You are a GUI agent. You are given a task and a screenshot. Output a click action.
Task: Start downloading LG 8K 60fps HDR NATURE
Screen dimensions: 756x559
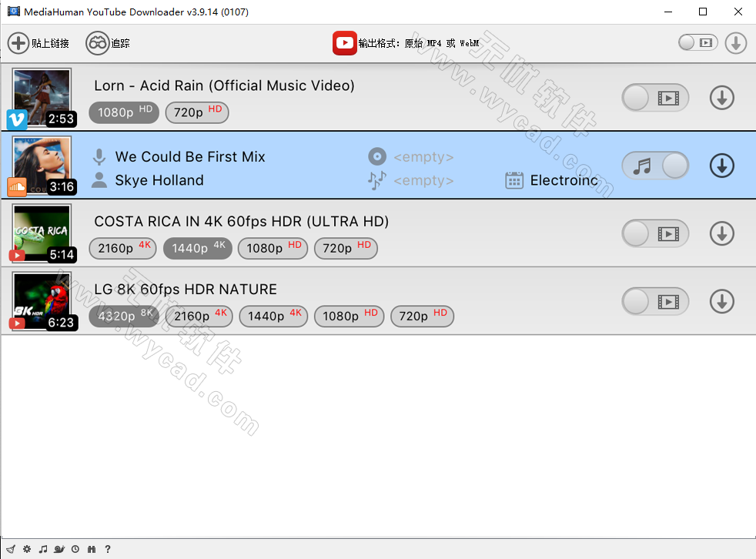(721, 301)
